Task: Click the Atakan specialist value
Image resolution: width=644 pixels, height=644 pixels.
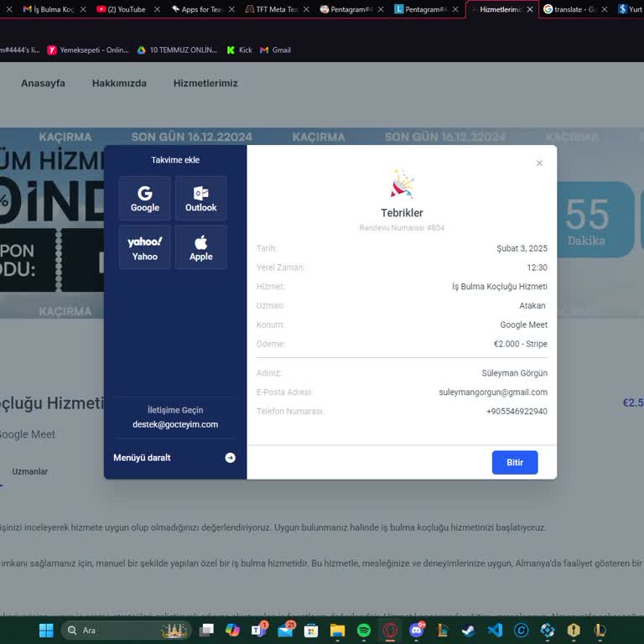Action: coord(532,305)
